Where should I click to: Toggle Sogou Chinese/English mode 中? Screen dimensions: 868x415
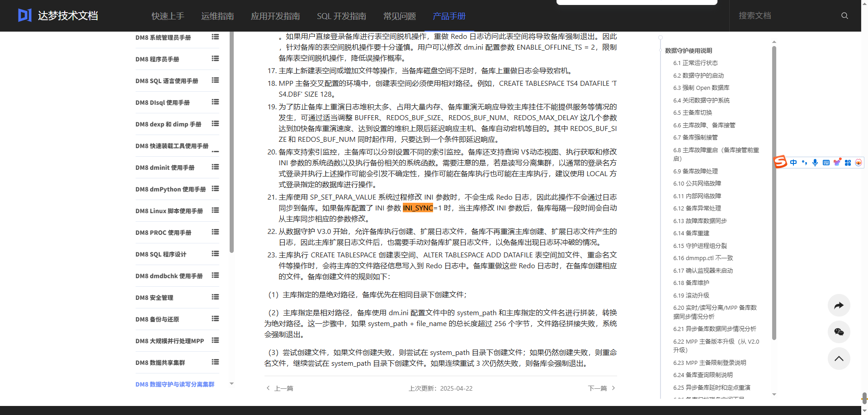793,163
